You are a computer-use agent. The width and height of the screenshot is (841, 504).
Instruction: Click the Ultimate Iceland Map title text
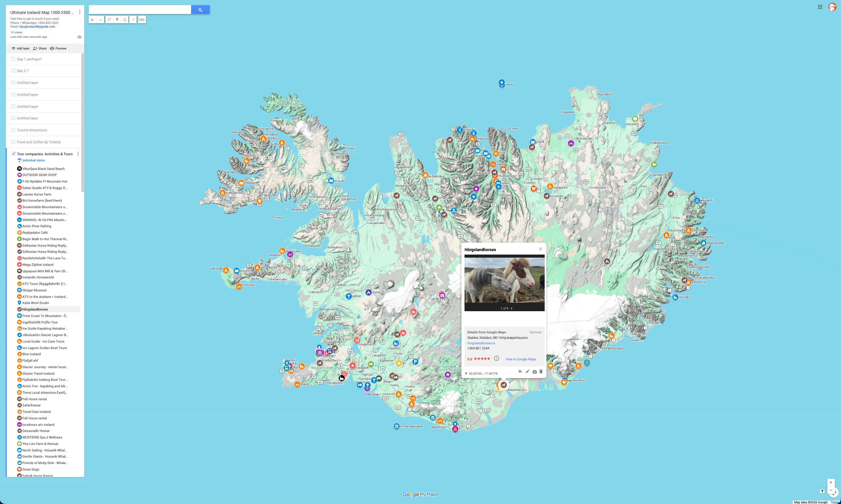pyautogui.click(x=42, y=13)
